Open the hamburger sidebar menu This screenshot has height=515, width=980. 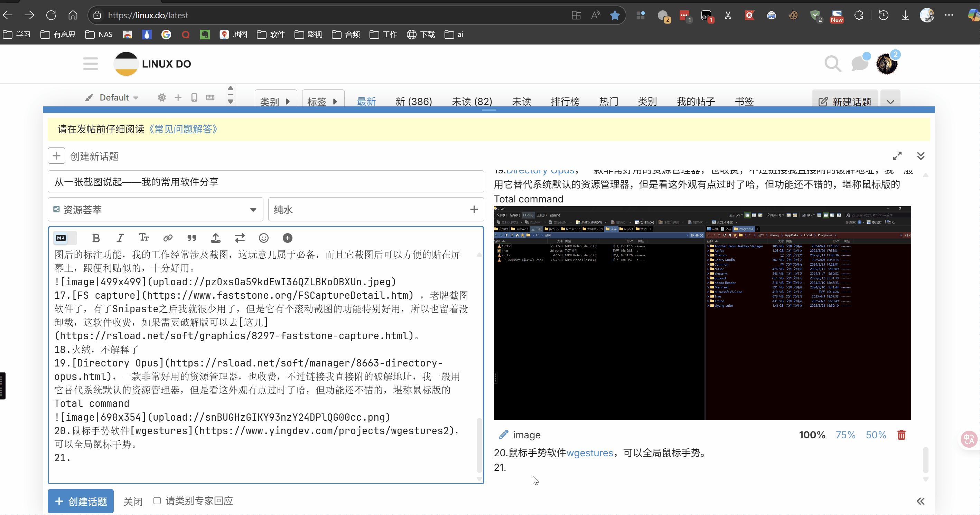pyautogui.click(x=91, y=64)
